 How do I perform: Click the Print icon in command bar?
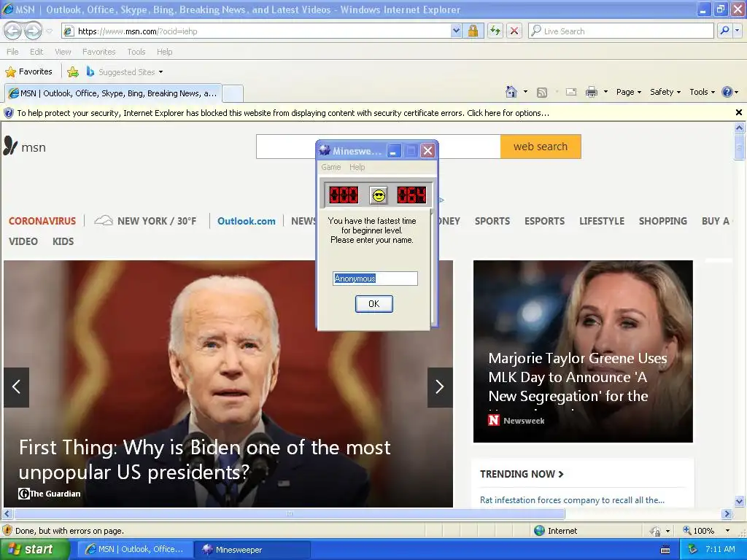(x=591, y=92)
